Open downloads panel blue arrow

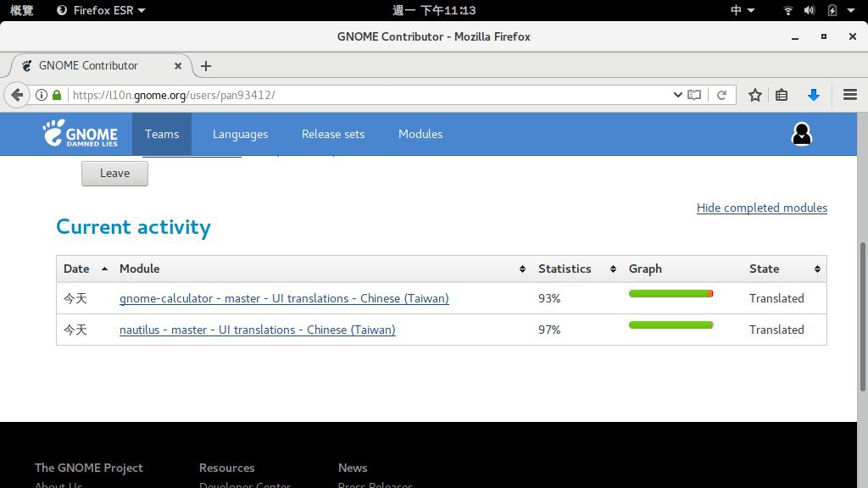coord(813,95)
